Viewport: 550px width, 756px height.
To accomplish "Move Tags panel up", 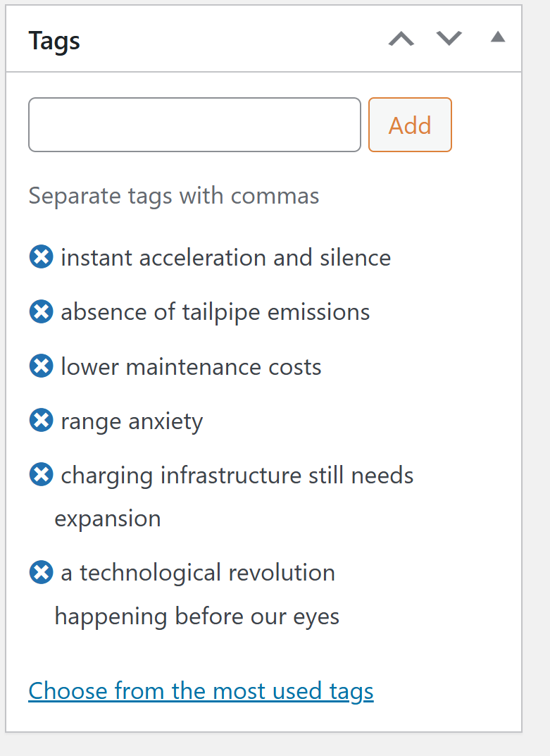I will (401, 38).
